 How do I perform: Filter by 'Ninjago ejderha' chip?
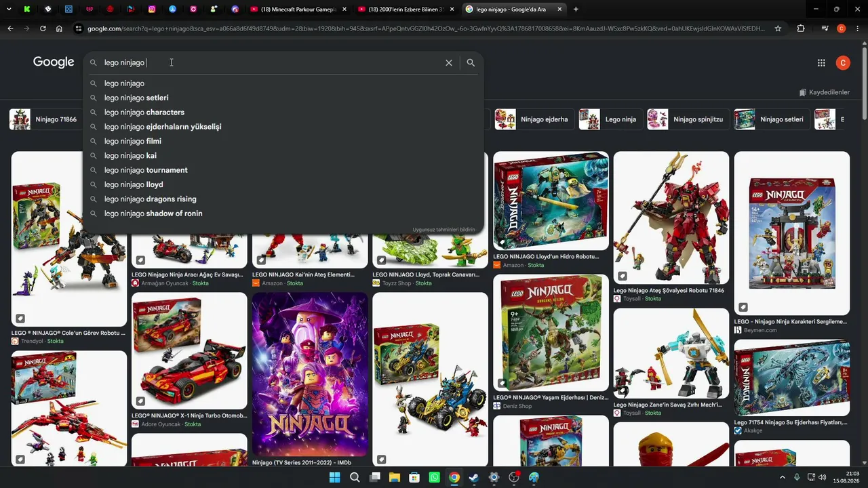[x=534, y=119]
